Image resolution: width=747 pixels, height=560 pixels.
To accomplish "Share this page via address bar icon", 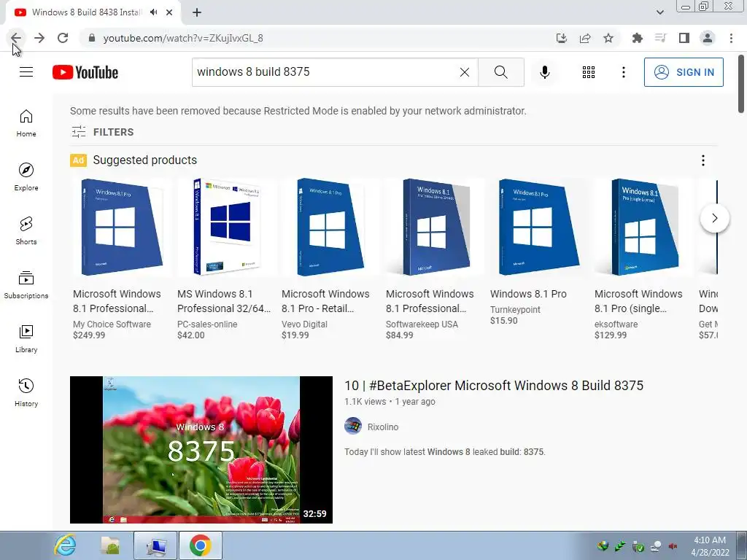I will coord(585,38).
